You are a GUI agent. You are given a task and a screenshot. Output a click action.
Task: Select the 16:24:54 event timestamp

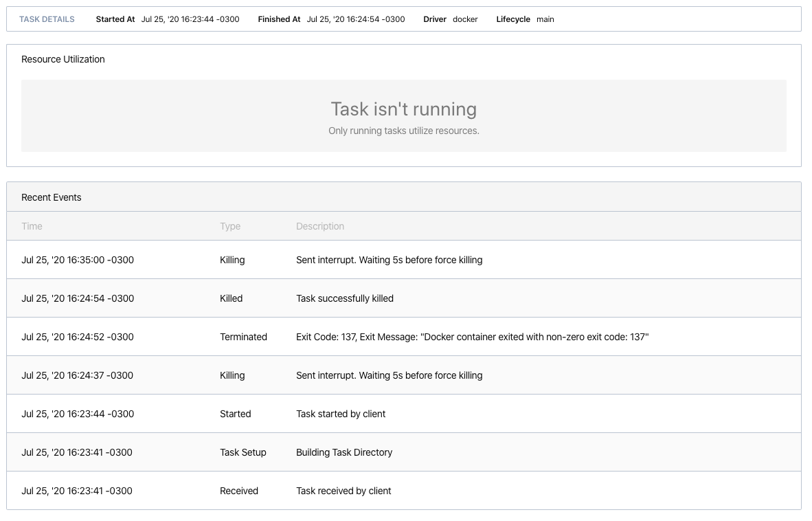pos(78,298)
